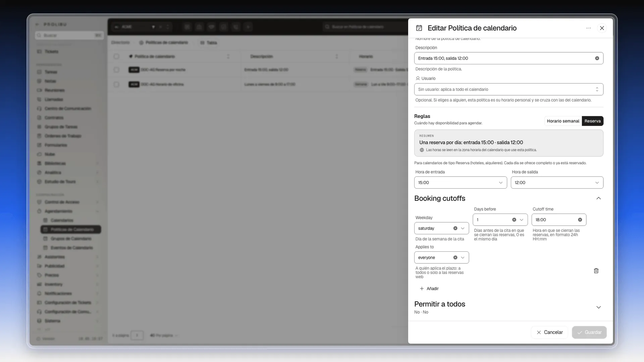Viewport: 644px width, 362px height.
Task: Open the Hora de entrada dropdown
Action: click(461, 183)
